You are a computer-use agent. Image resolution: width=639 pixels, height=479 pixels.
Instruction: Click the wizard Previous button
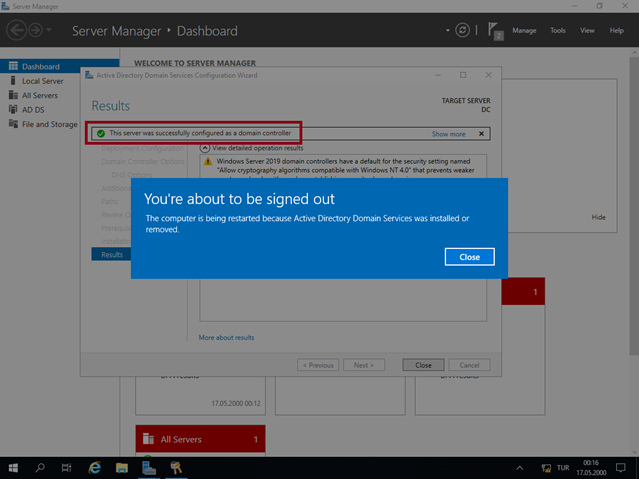318,365
